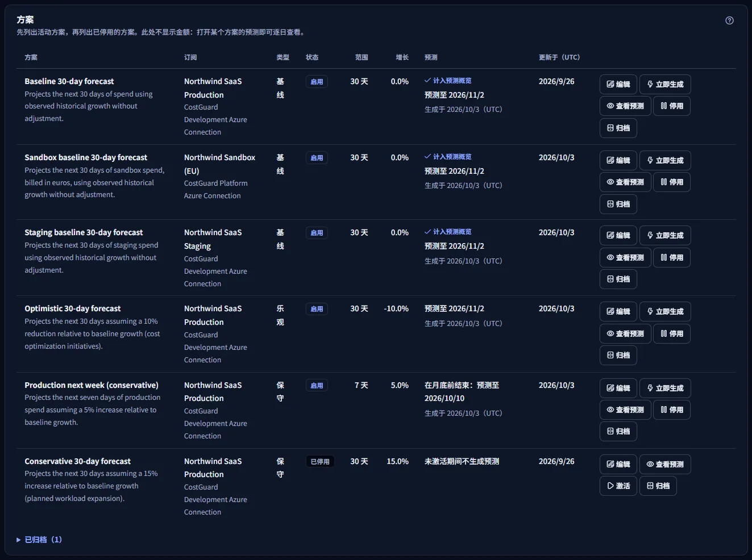Viewport: 752px width, 560px height.
Task: Edit the Optimistic 30-day forecast
Action: [x=618, y=311]
